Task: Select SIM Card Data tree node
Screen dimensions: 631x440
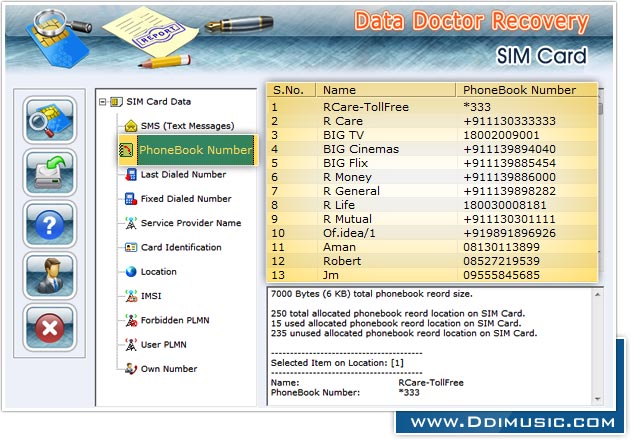Action: (x=159, y=102)
